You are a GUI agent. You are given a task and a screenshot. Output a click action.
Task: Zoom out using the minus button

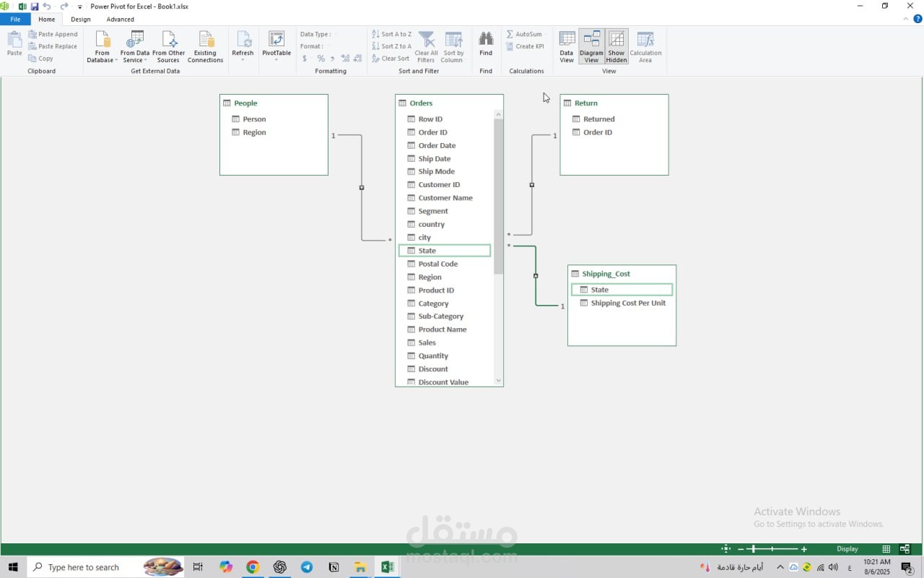tap(741, 549)
